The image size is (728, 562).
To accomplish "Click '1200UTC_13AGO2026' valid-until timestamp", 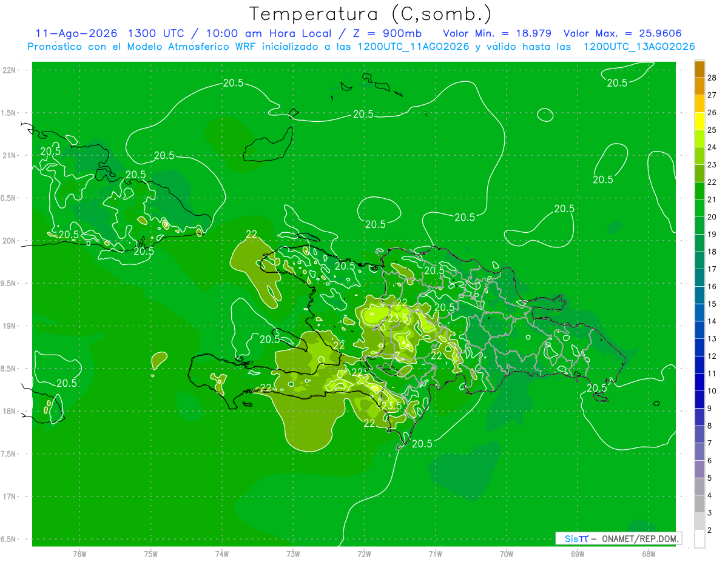I will (639, 47).
